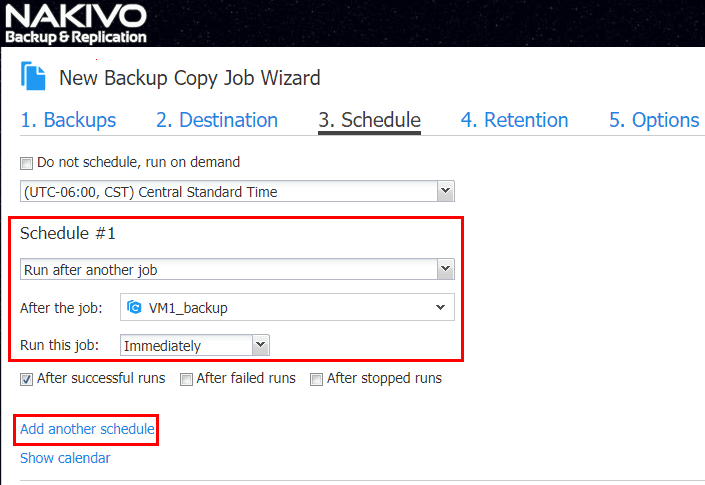
Task: Select the 3. Schedule step
Action: [370, 120]
